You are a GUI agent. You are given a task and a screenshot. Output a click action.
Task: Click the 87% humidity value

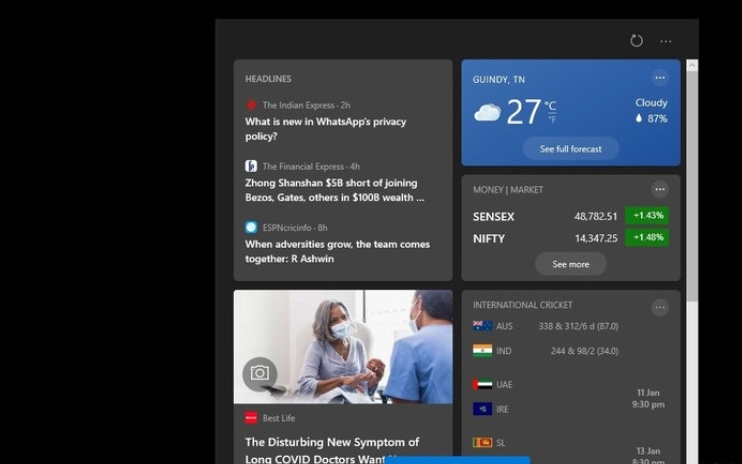(x=657, y=119)
